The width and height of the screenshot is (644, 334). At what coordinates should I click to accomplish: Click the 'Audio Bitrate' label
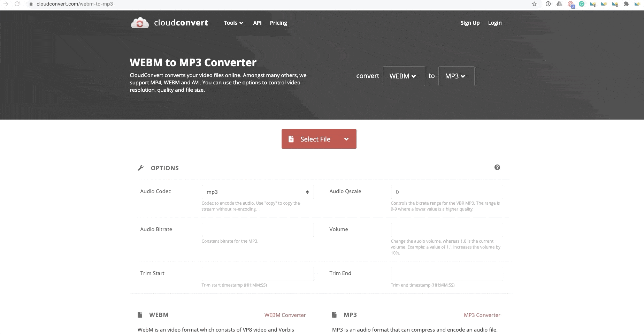tap(156, 229)
